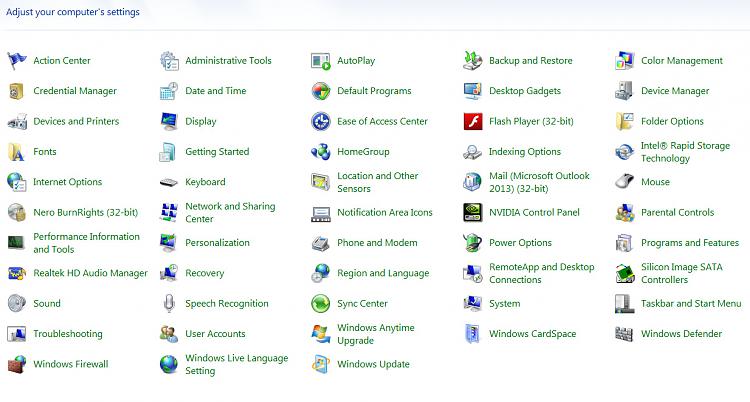Open the Parental Controls link

point(677,212)
